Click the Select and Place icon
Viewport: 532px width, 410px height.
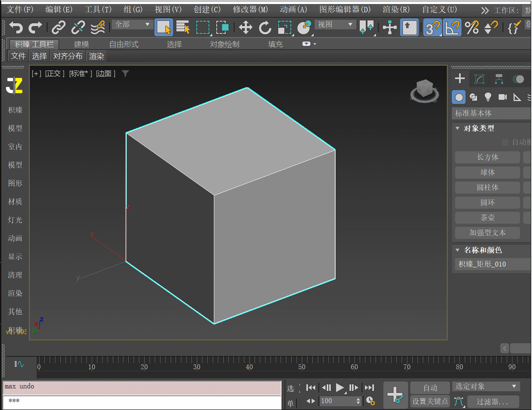point(304,28)
